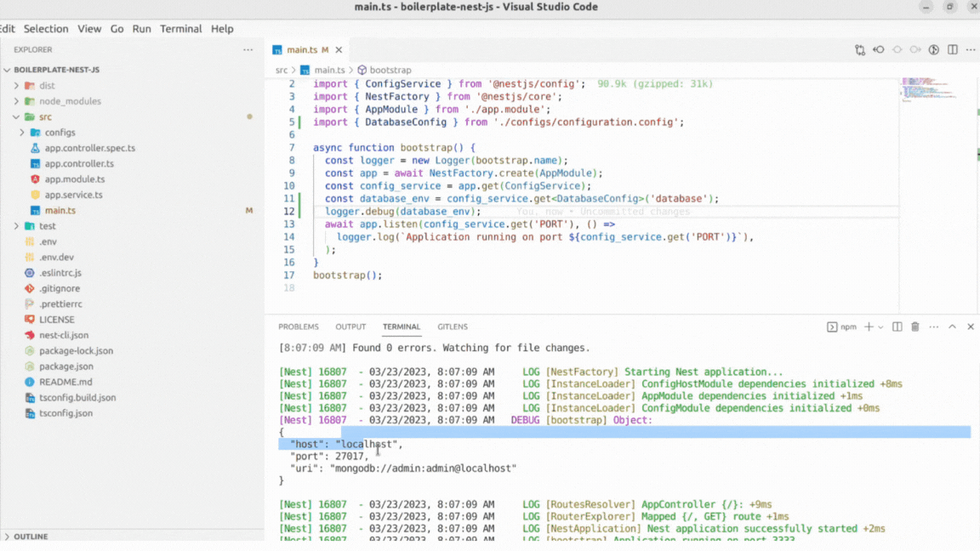Click the bootstrap breadcrumb symbol
This screenshot has height=551, width=980.
390,70
